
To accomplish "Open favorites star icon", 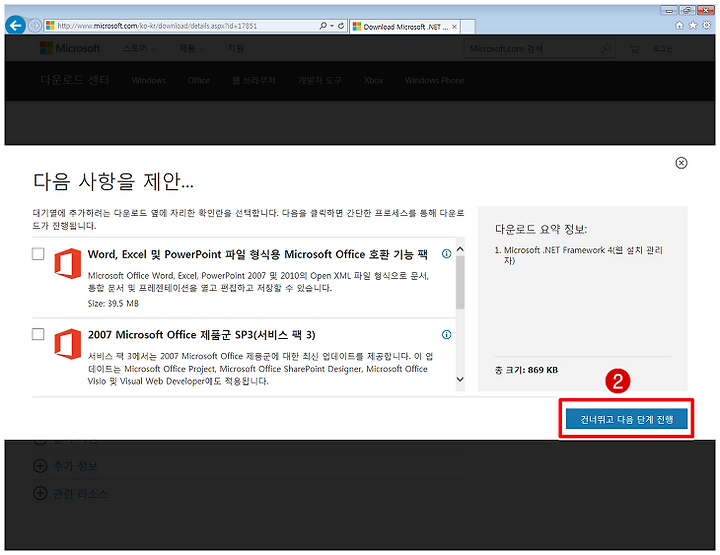I will click(692, 26).
